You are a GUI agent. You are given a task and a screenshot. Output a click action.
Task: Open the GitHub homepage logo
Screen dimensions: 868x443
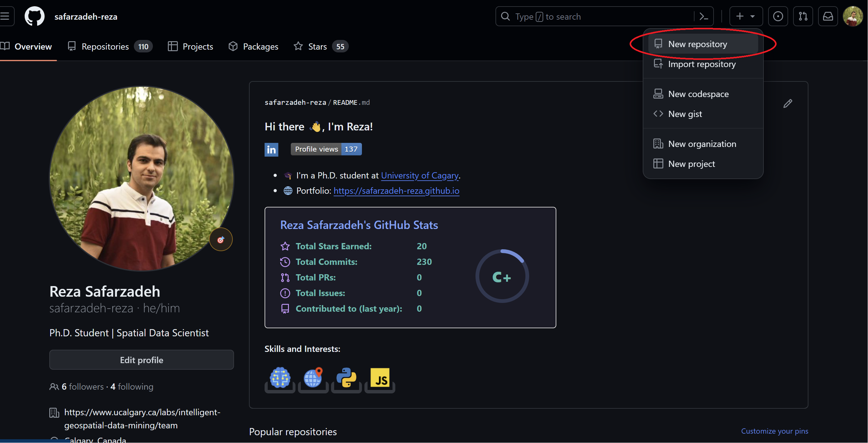34,16
